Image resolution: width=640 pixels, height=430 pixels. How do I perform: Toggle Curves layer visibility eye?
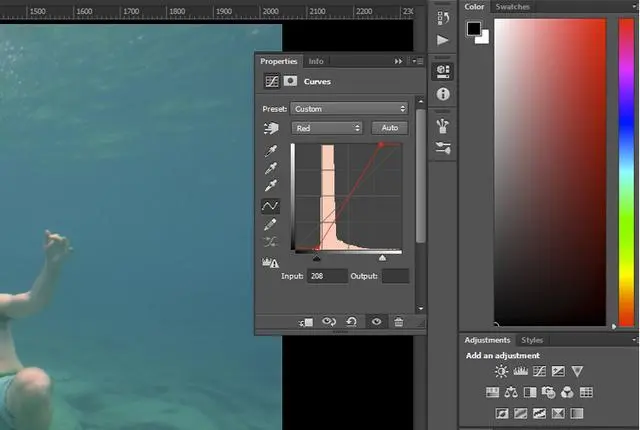[x=376, y=322]
